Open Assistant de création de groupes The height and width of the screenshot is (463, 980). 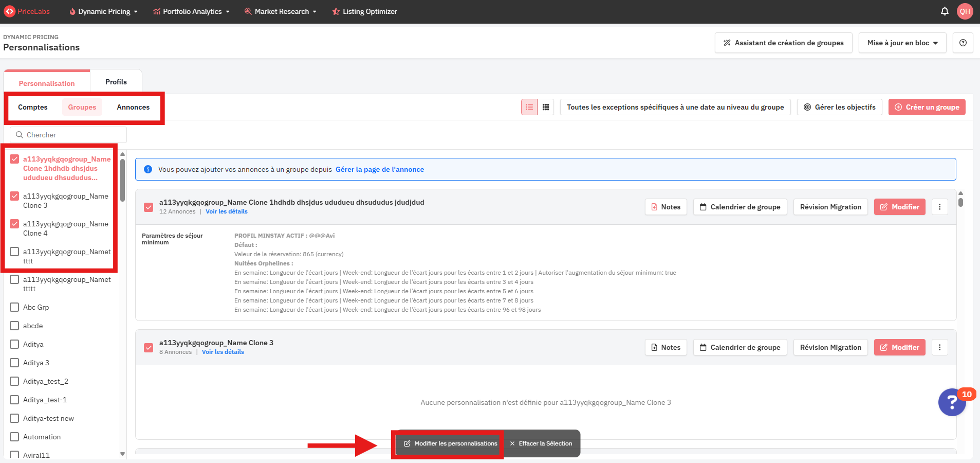click(783, 43)
